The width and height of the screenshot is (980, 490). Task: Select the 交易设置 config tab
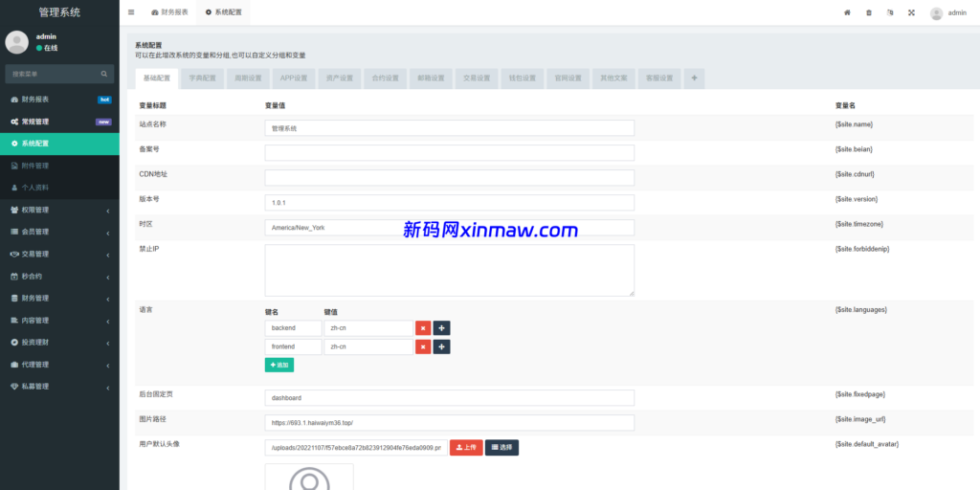click(x=477, y=78)
